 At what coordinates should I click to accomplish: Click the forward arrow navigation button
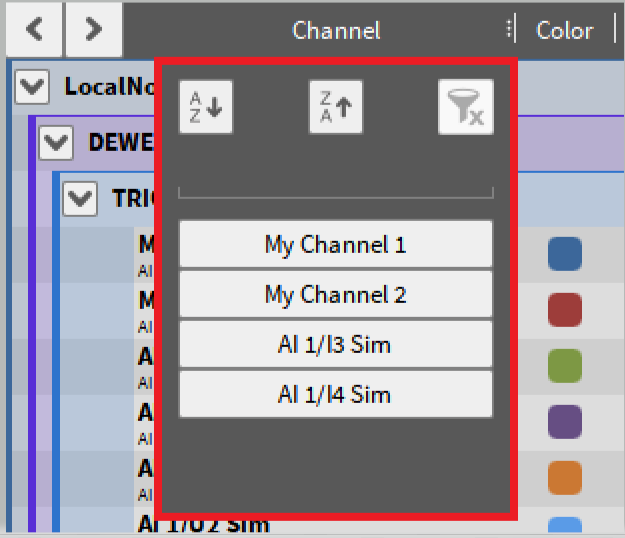coord(94,30)
